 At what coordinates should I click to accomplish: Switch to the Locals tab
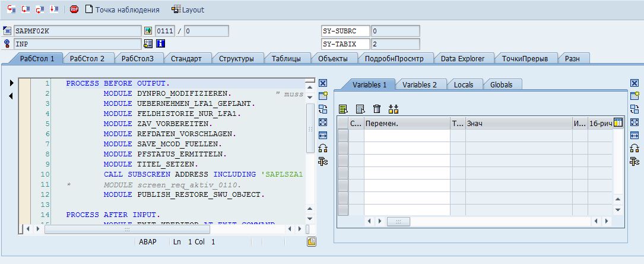point(463,84)
